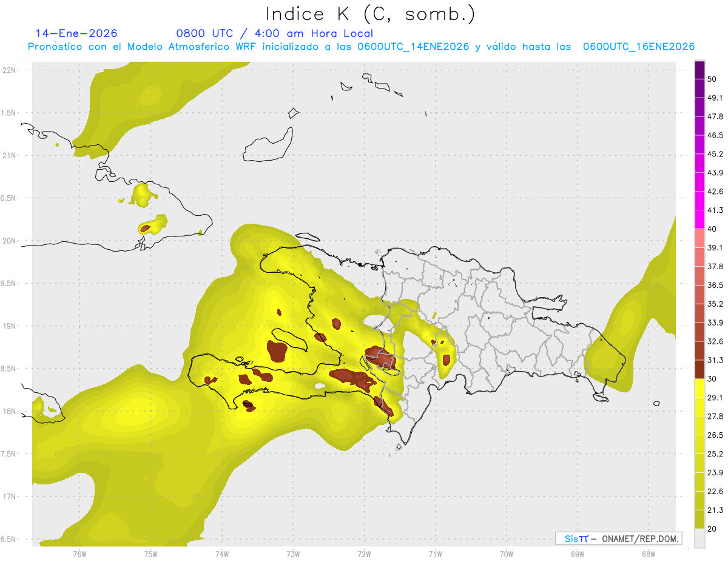The image size is (728, 562).
Task: Select the salmon swatch between 39.1 and 40
Action: click(699, 238)
